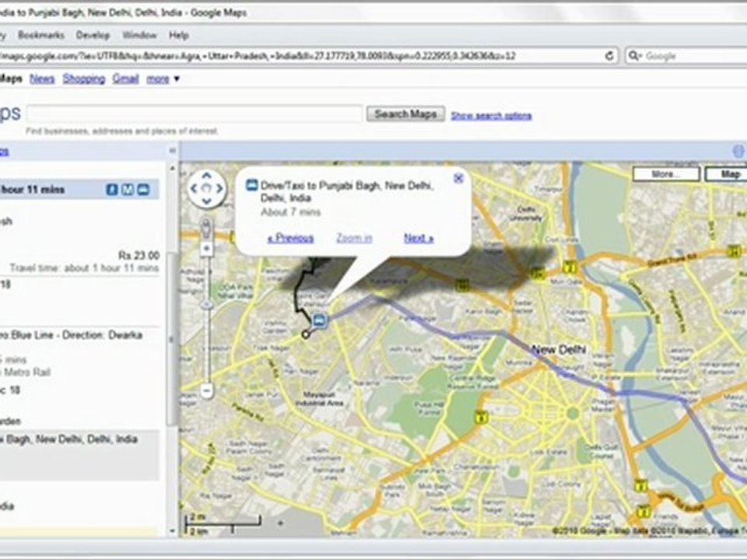Click the 'Drive/Taxi to Punjabi Bagh' bubble title
This screenshot has height=560, width=747.
click(347, 191)
